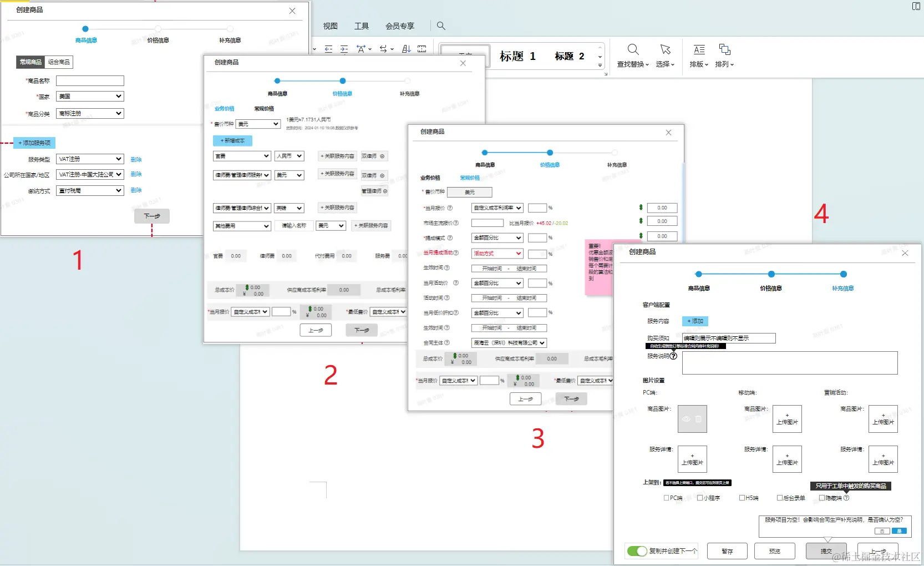This screenshot has height=566, width=924.
Task: Click the 价格信息 step dot in dialog 4
Action: pyautogui.click(x=771, y=274)
